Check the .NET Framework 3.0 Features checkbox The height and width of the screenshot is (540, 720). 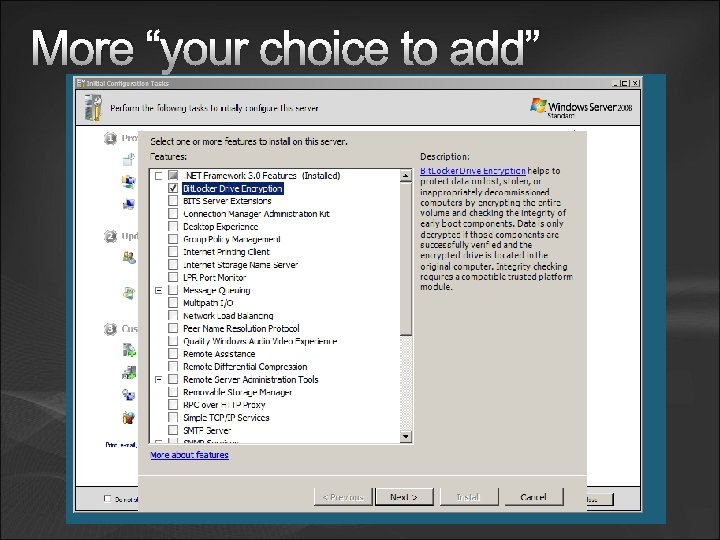[173, 175]
